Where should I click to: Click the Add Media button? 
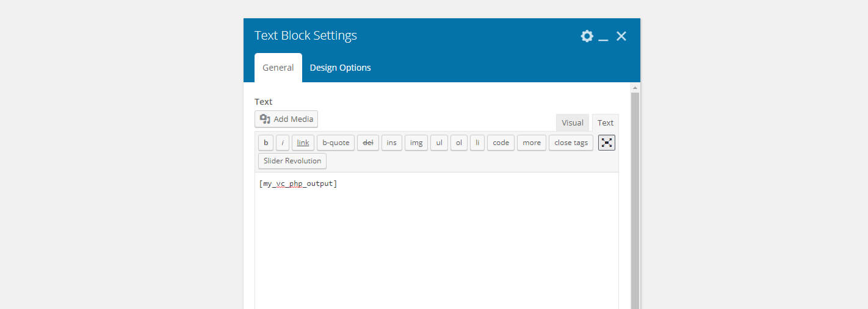click(x=286, y=119)
